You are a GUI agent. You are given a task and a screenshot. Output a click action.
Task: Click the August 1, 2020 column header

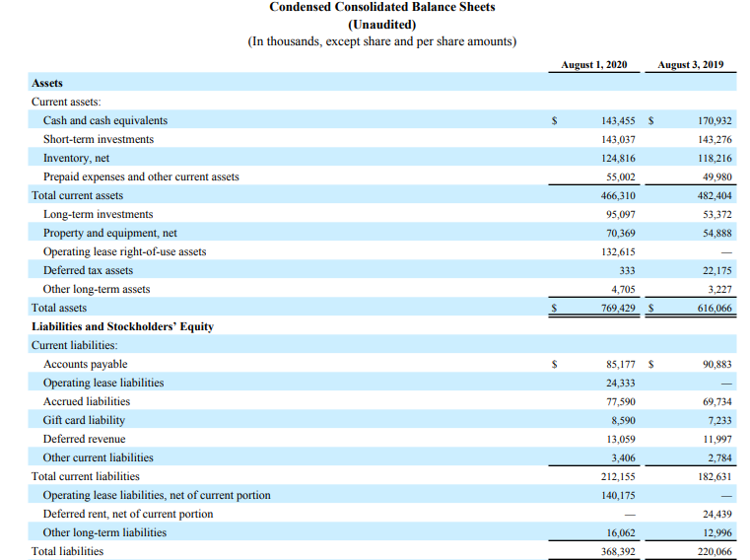[x=593, y=64]
